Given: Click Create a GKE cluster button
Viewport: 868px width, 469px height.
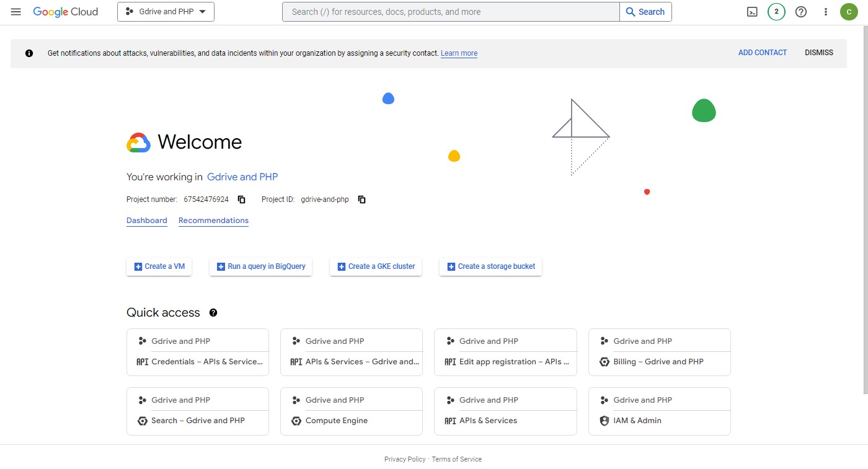Looking at the screenshot, I should [x=376, y=266].
